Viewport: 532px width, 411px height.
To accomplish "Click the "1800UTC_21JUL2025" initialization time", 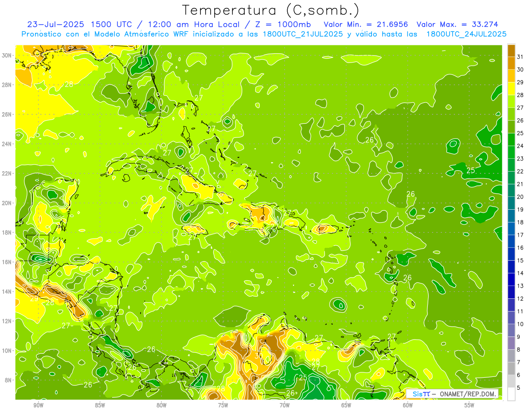I will tap(303, 34).
